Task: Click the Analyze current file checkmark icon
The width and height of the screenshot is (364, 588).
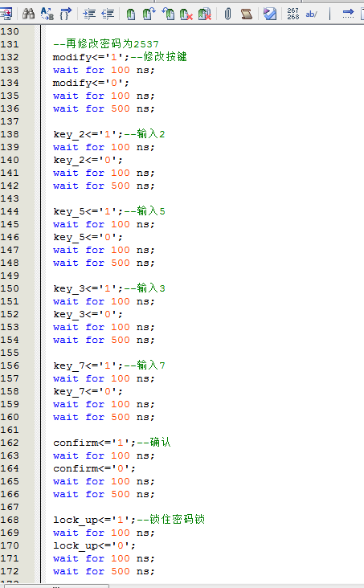Action: 270,14
